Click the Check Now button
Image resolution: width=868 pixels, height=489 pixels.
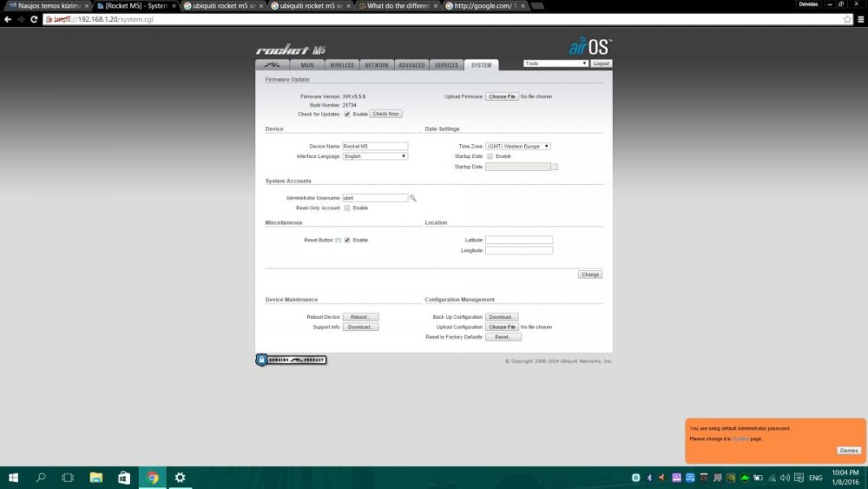click(386, 114)
